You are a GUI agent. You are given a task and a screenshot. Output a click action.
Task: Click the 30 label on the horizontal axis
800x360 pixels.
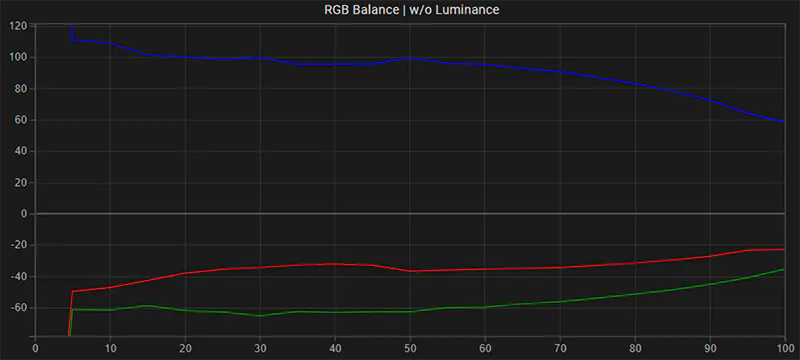pos(260,349)
